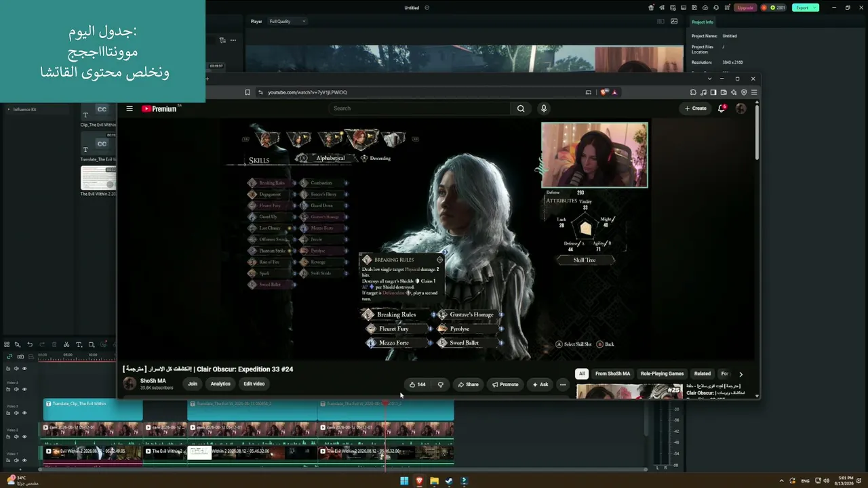Click the YouTube Premium logo
Viewport: 868px width, 488px height.
pyautogui.click(x=160, y=108)
